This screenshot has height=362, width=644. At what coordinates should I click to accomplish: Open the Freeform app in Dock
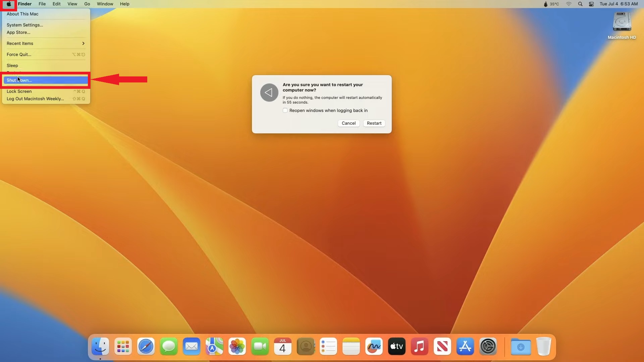(x=374, y=347)
